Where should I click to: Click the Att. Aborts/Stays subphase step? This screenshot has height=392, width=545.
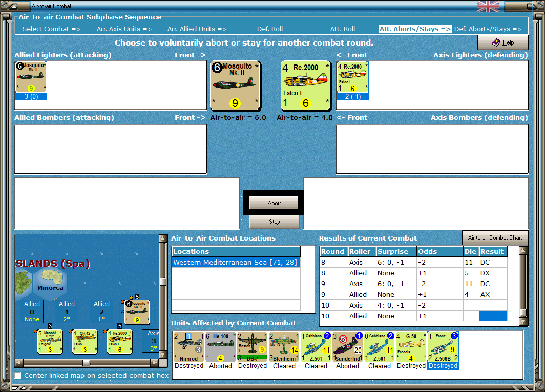pos(415,29)
